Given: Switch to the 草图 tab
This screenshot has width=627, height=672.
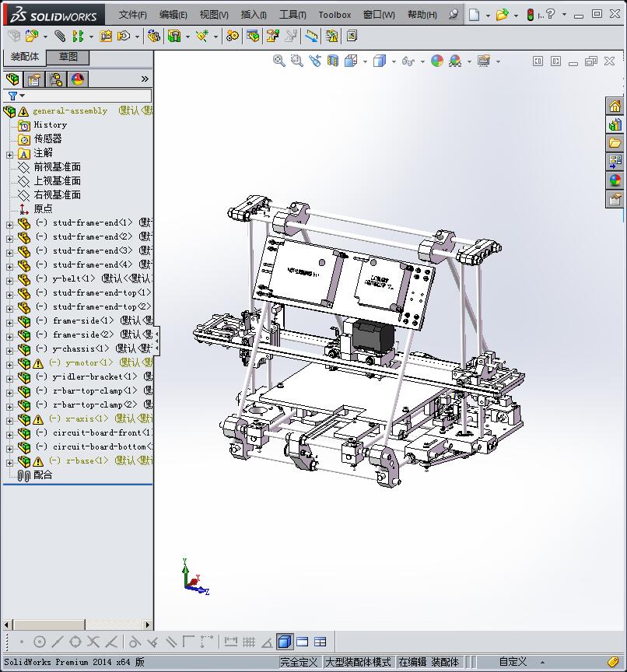Looking at the screenshot, I should (68, 57).
